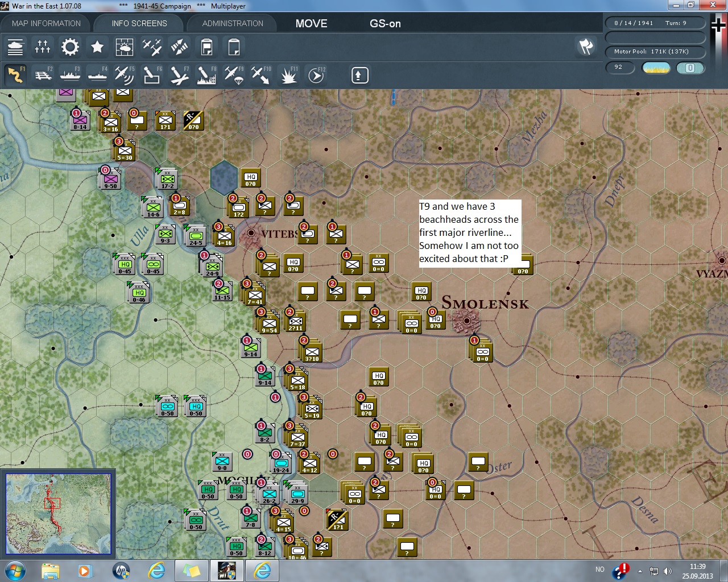This screenshot has height=582, width=728.
Task: Open Windows Explorer from the taskbar
Action: (51, 570)
